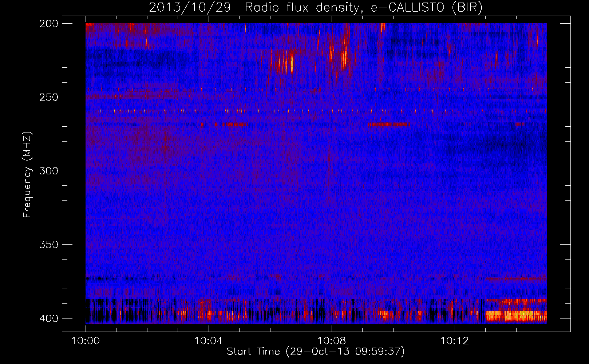
Task: Click the plot title mentioning e-CALLISTO (BIR)
Action: [316, 7]
